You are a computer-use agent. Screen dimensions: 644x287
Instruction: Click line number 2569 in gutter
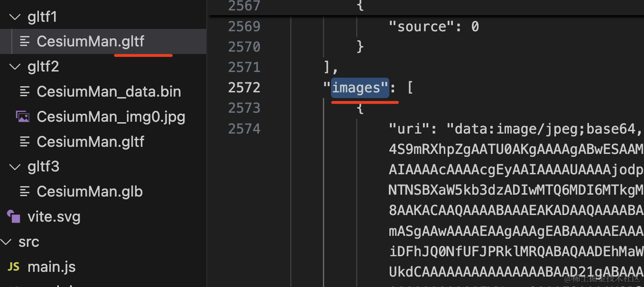244,27
